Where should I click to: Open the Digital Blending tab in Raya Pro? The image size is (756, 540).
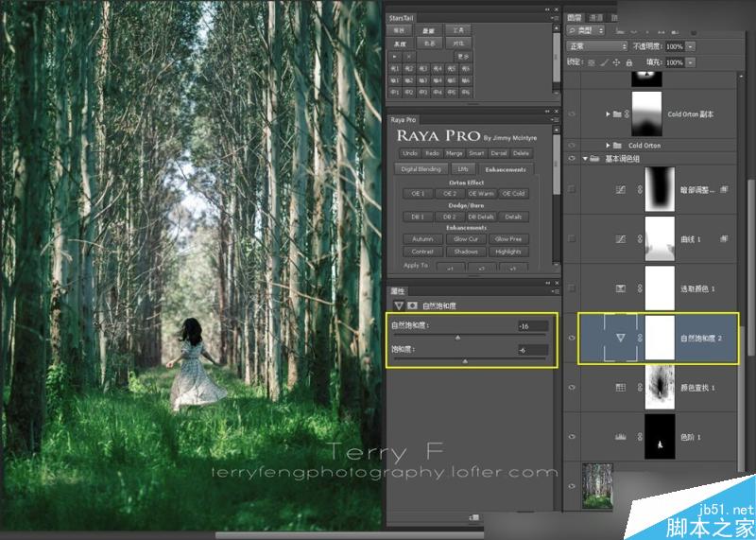[421, 169]
